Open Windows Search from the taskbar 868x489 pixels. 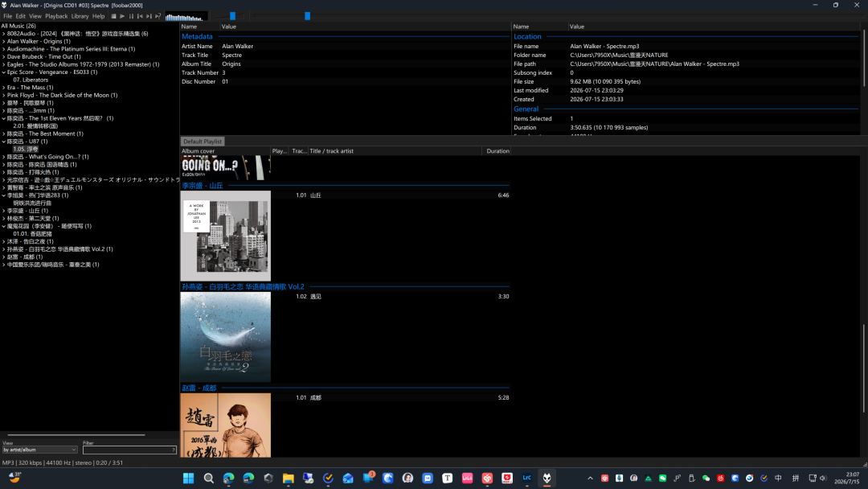(x=209, y=478)
